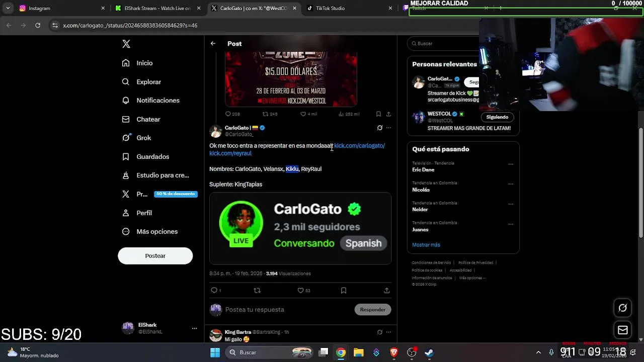
Task: Open the CarloGato Kick preview card
Action: coord(300,228)
